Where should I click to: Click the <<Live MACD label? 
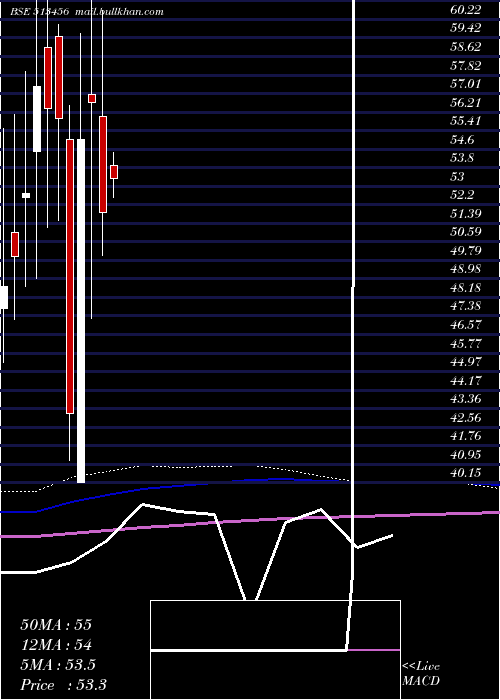(x=421, y=673)
